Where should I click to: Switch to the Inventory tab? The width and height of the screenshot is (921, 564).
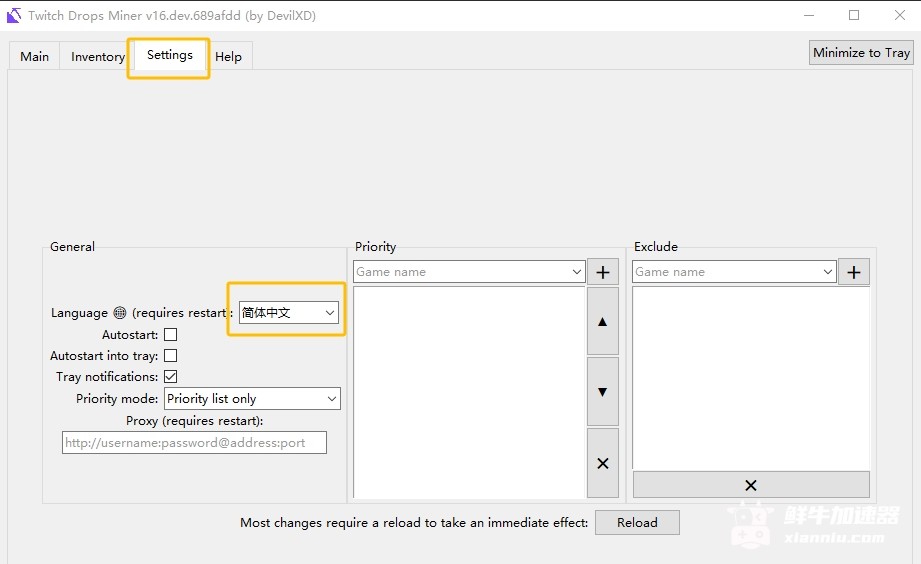coord(98,56)
